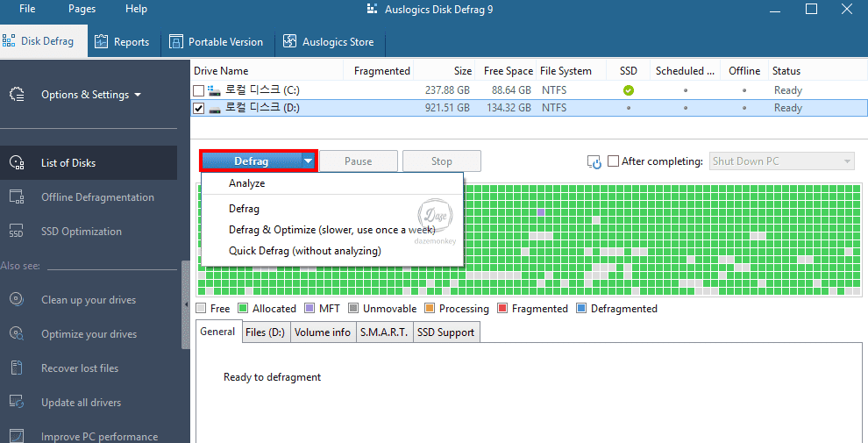Image resolution: width=868 pixels, height=443 pixels.
Task: Click the Improve PC performance icon
Action: coord(17,436)
